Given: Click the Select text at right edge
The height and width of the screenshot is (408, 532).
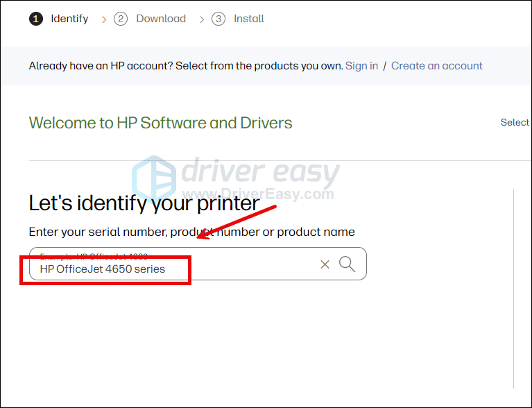Looking at the screenshot, I should coord(515,122).
